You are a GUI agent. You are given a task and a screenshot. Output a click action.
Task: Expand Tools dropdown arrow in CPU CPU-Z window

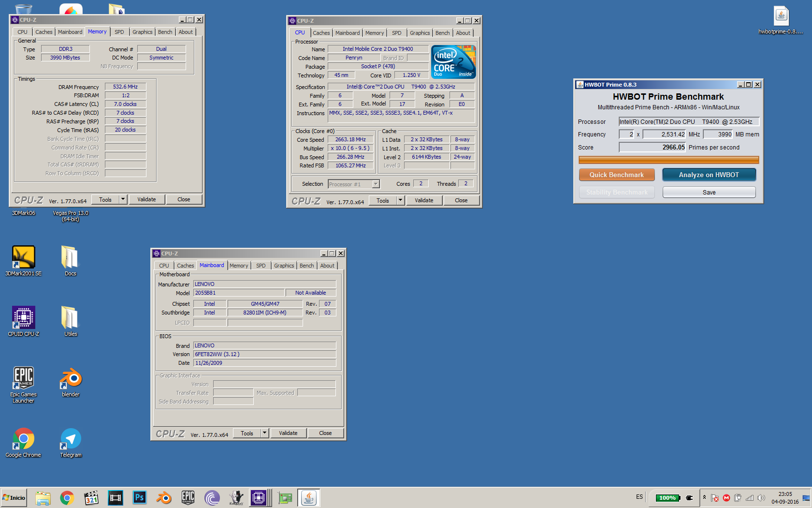[401, 200]
